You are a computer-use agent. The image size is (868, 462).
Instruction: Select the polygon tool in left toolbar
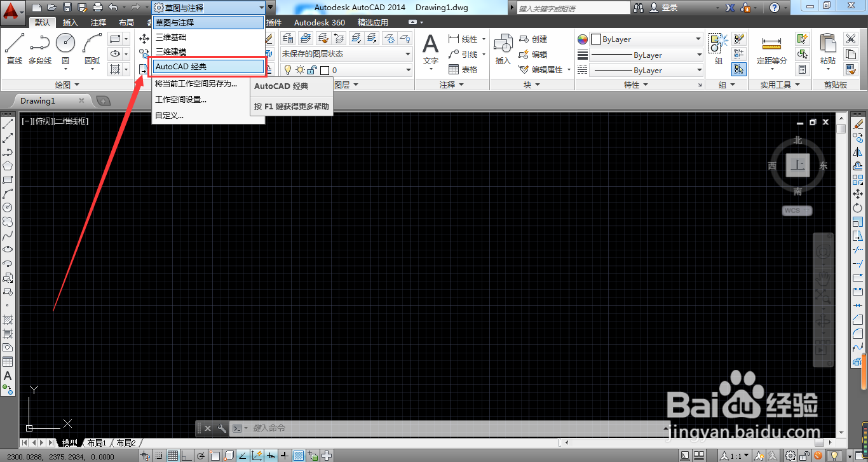(8, 166)
